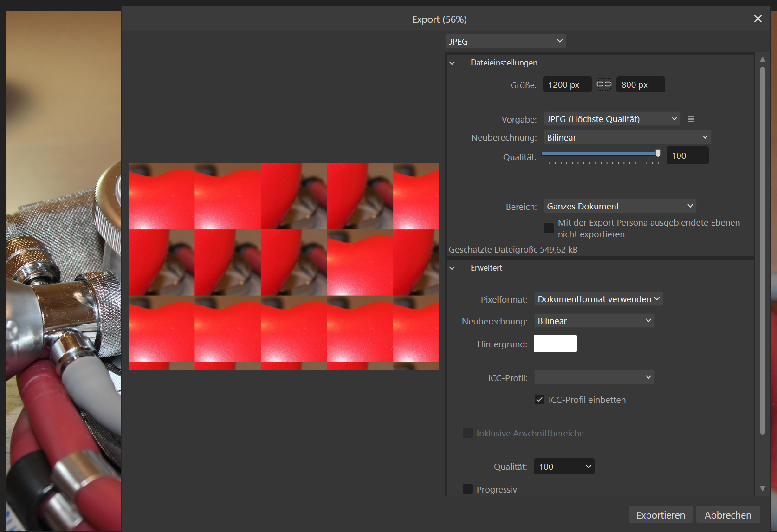Viewport: 777px width, 532px height.
Task: Click the Export (56%) title text
Action: [440, 19]
